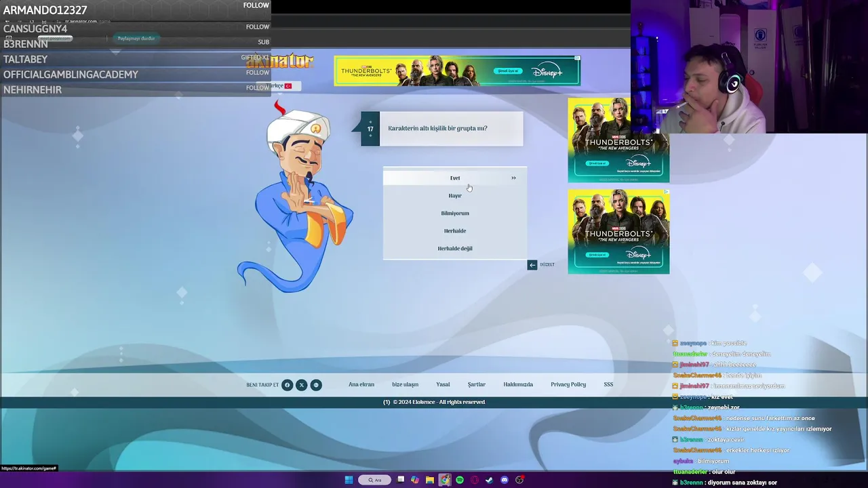The image size is (868, 488).
Task: Open the Windows Start menu
Action: click(349, 480)
